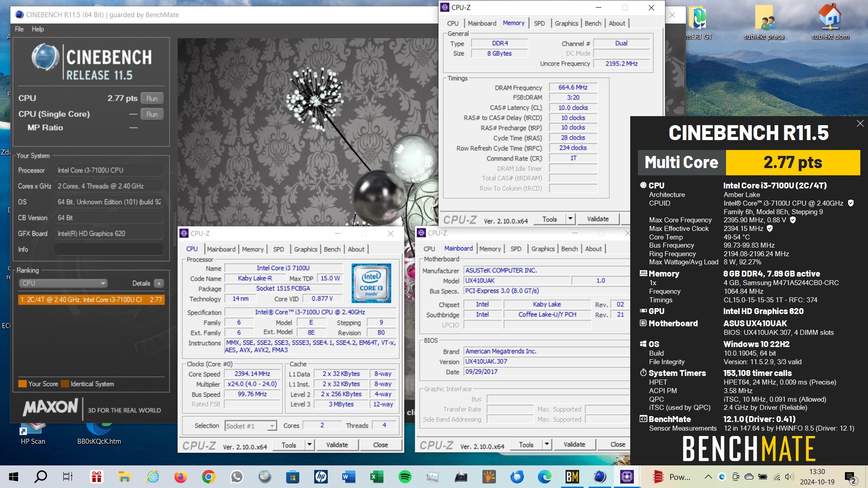The width and height of the screenshot is (868, 488).
Task: Open Microsoft Word from the taskbar
Action: pyautogui.click(x=349, y=477)
